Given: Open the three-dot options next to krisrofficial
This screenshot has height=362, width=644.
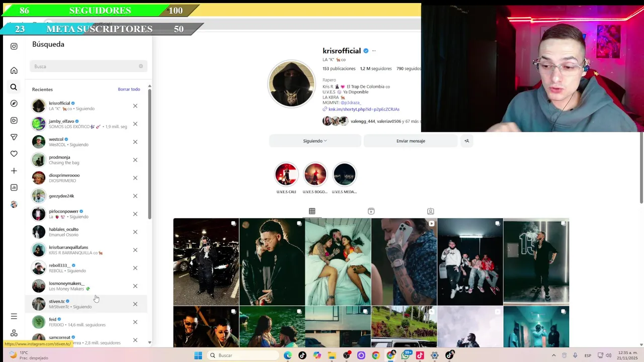Looking at the screenshot, I should click(x=374, y=51).
